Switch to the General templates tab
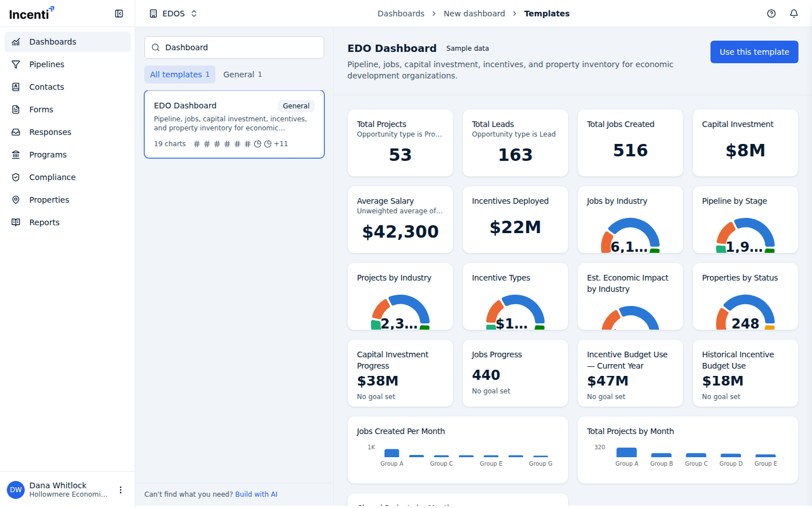Screen dimensions: 812x508 point(242,75)
